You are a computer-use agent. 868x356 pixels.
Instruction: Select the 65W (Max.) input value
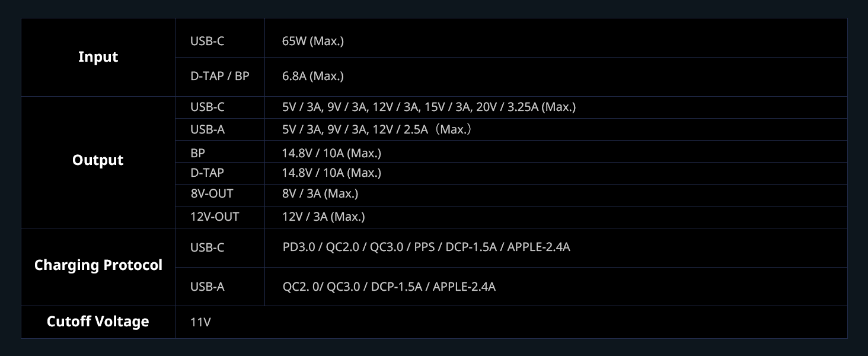[313, 41]
